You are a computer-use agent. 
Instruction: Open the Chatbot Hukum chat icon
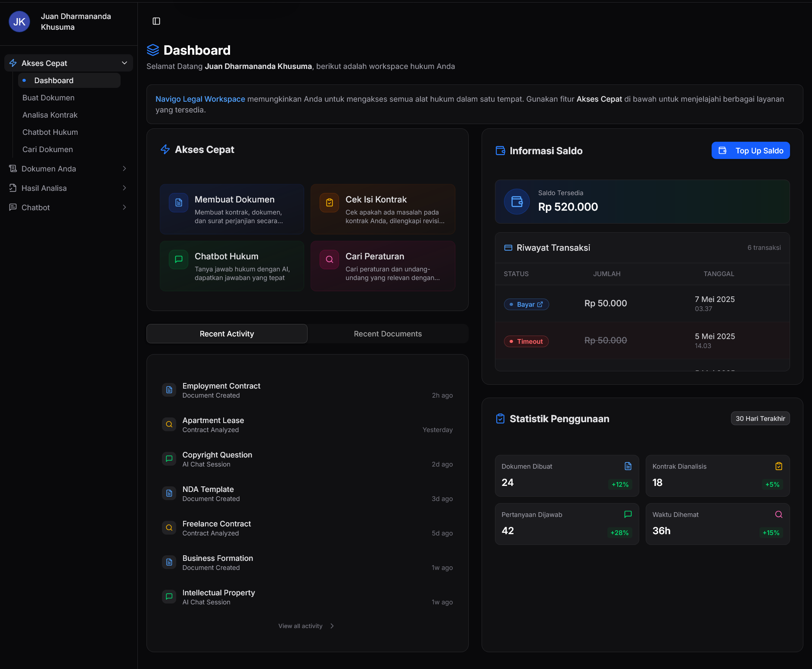[x=178, y=259]
